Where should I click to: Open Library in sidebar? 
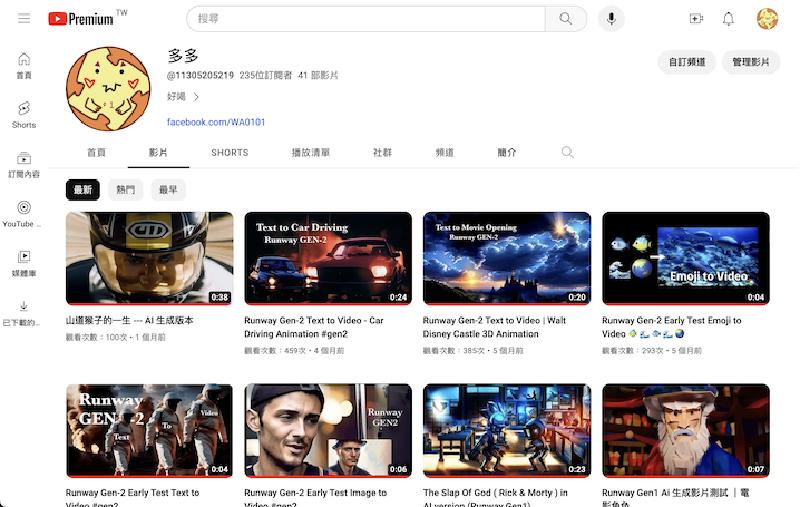click(24, 263)
